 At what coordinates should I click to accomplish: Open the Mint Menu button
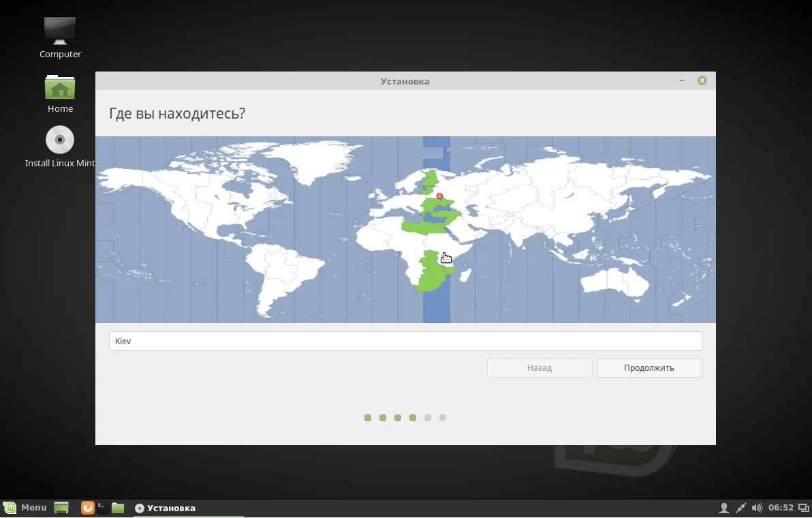click(x=25, y=508)
